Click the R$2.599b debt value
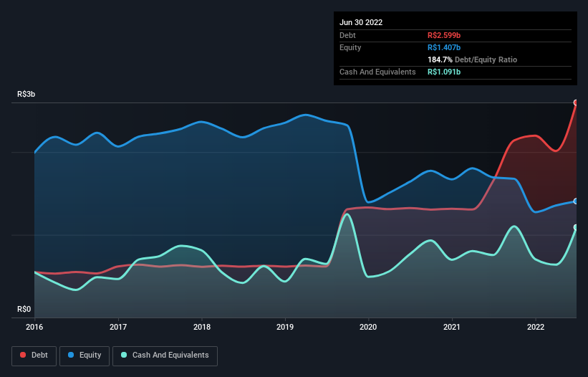 click(x=444, y=35)
